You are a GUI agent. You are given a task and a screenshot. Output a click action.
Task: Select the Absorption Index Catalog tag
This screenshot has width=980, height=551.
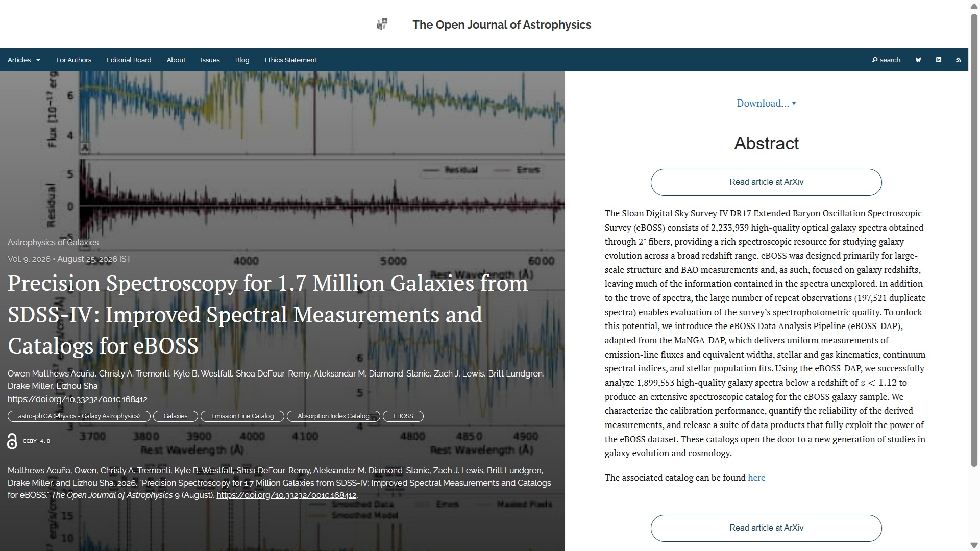pos(333,416)
